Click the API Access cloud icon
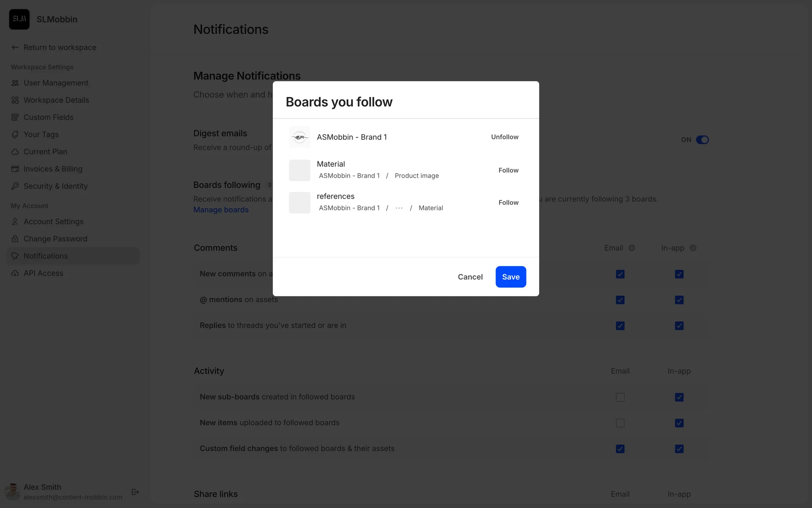This screenshot has width=812, height=508. click(15, 273)
